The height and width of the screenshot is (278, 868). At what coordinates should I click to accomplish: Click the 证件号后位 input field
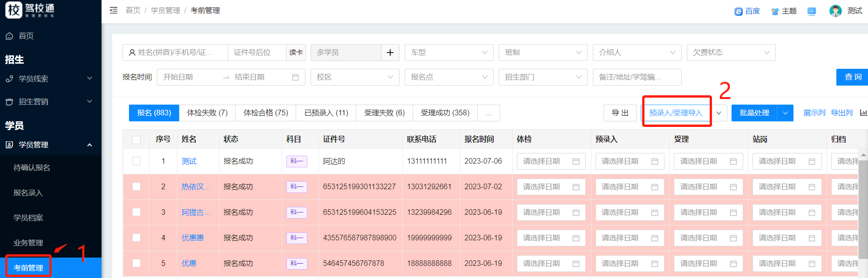[257, 53]
